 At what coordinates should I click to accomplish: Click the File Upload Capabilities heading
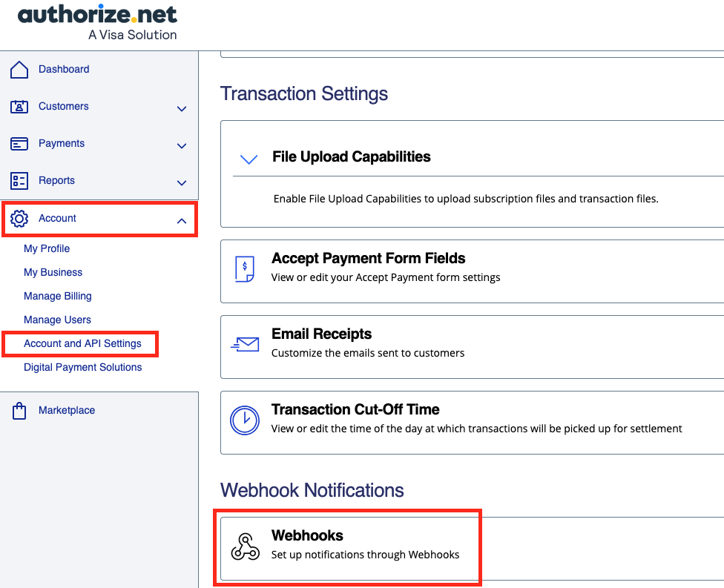pyautogui.click(x=352, y=157)
